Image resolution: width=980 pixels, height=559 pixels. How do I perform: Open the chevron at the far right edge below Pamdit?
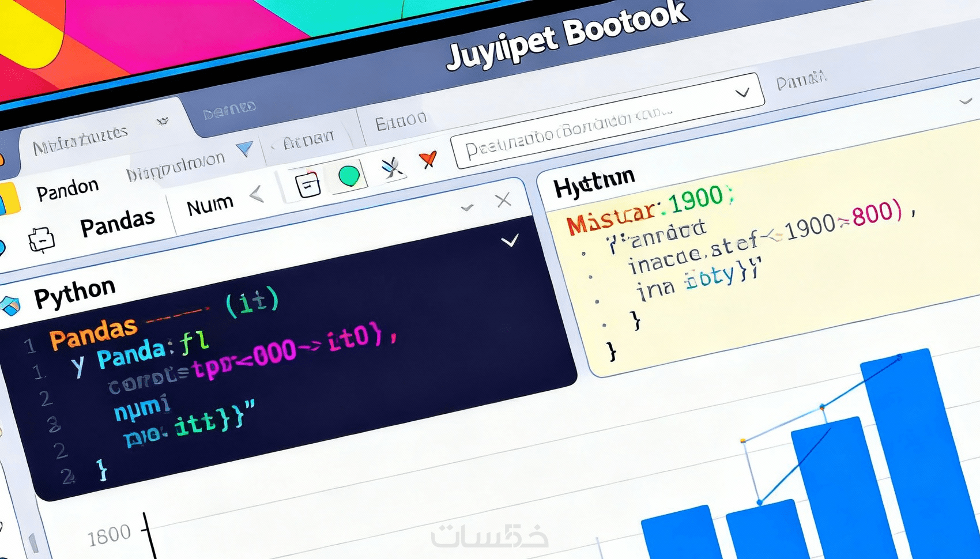[x=966, y=101]
